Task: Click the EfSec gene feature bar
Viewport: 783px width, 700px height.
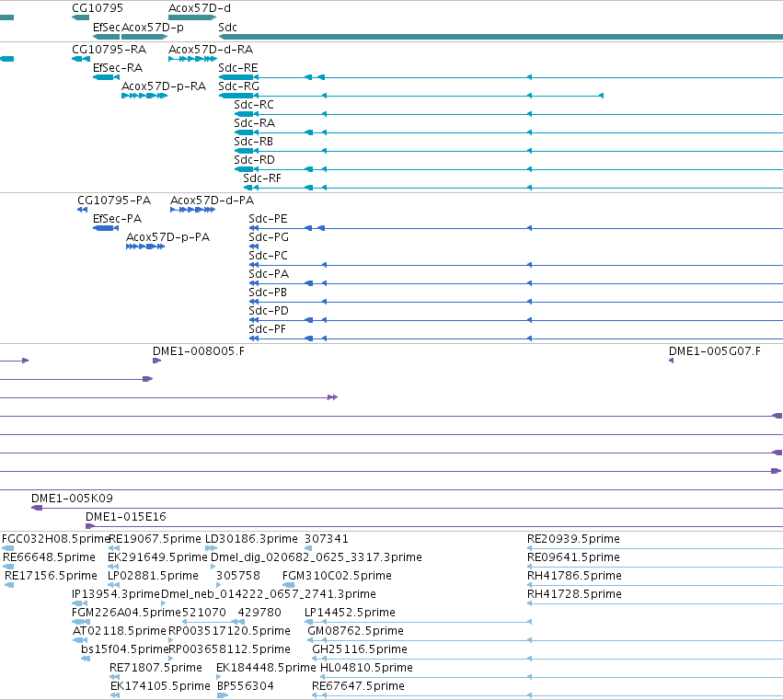Action: (107, 37)
